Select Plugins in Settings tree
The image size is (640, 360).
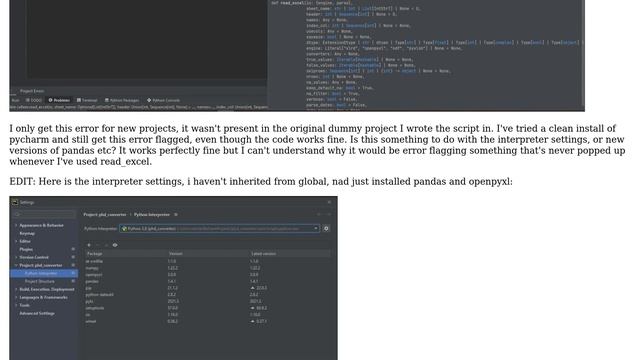[26, 249]
